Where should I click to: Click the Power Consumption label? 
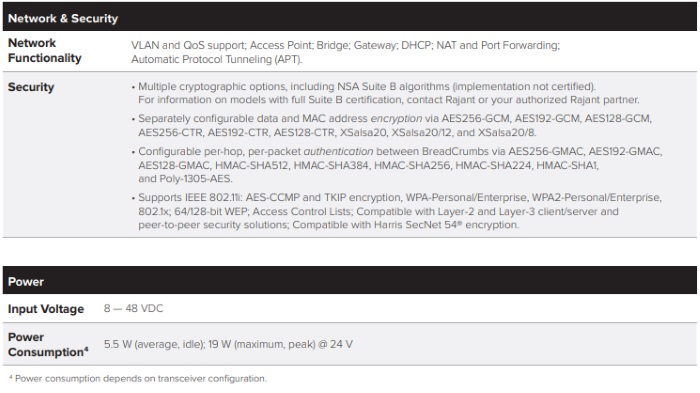48,344
